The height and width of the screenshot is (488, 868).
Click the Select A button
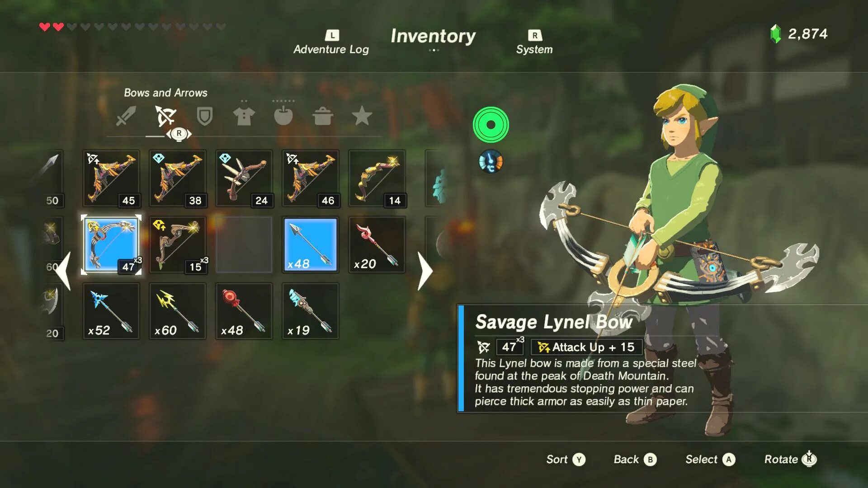click(710, 460)
